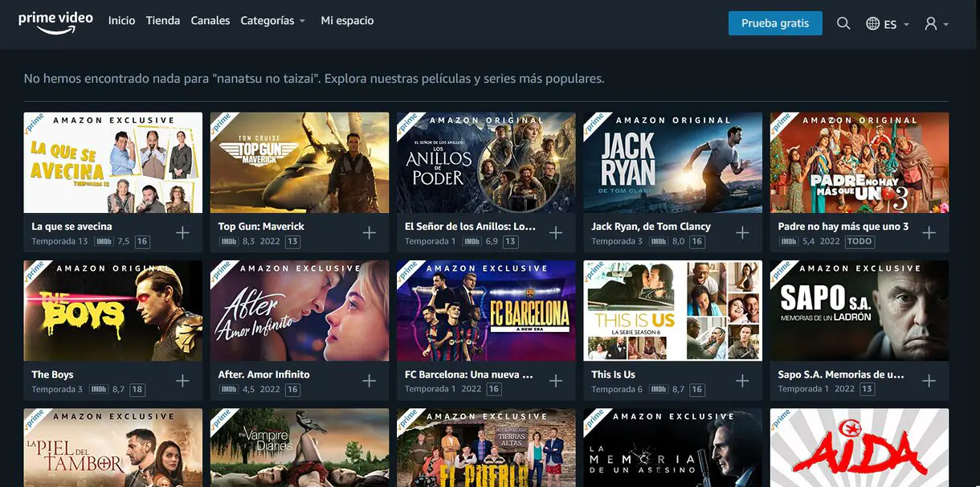Open The Boys poster

[113, 310]
